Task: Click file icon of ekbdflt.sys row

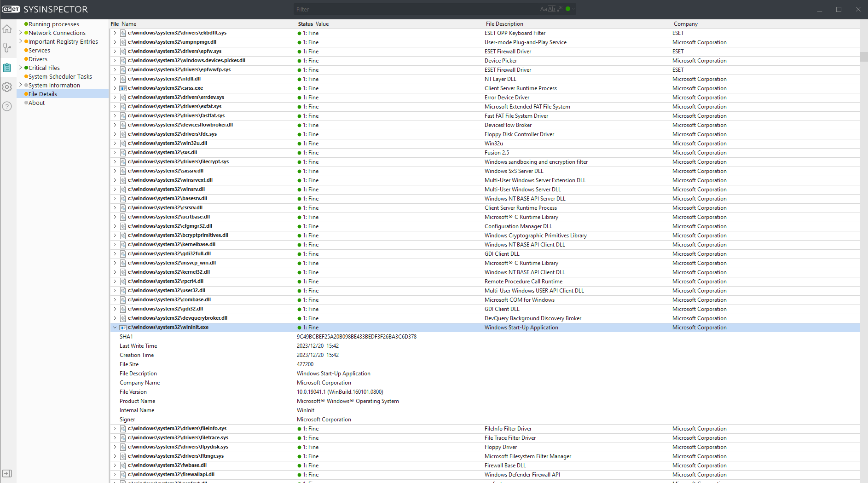Action: click(x=123, y=33)
